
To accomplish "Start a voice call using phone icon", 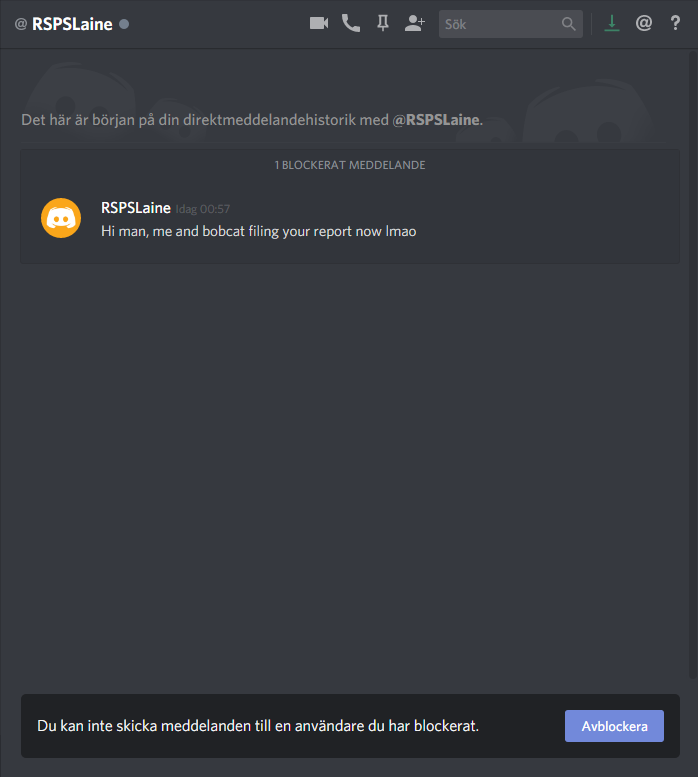I will (351, 23).
